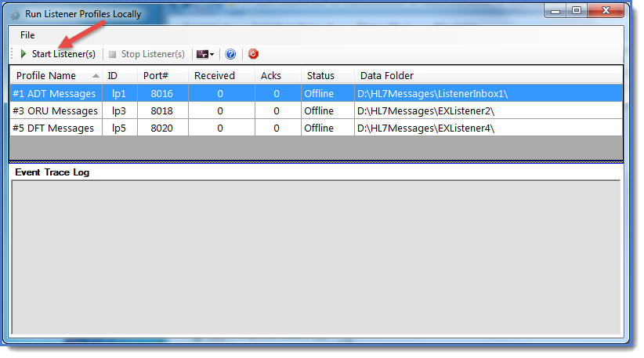Click Acks count for DFT Messages
Viewport: 644px width, 358px height.
coord(277,128)
